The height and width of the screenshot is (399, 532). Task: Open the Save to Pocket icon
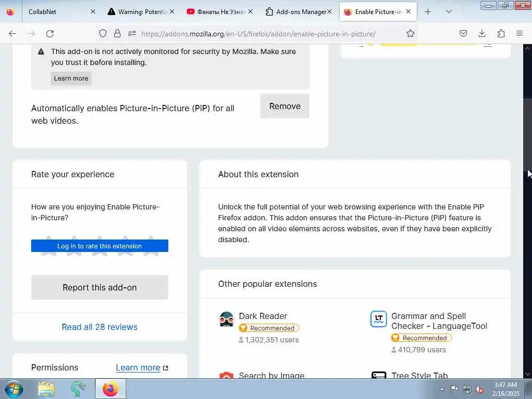pos(463,33)
